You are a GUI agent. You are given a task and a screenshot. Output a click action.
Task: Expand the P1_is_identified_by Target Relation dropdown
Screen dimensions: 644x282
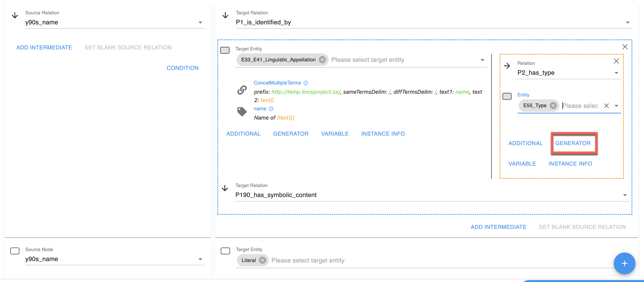(x=627, y=22)
